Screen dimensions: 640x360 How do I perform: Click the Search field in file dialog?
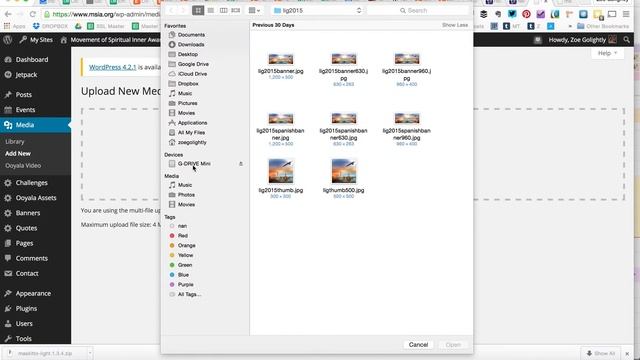(418, 10)
